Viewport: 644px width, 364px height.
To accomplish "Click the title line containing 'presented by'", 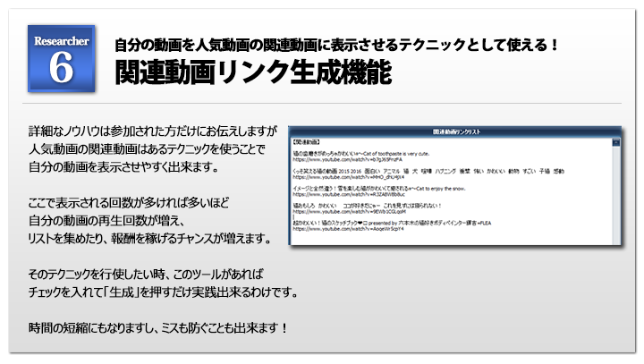I will pyautogui.click(x=392, y=223).
